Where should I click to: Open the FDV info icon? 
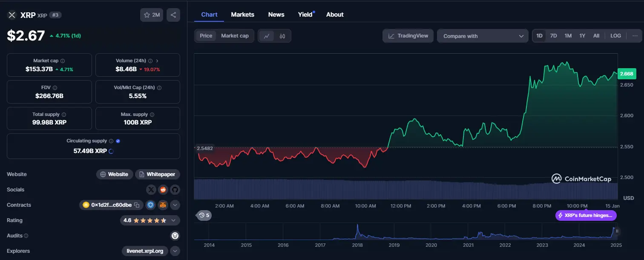tap(55, 87)
